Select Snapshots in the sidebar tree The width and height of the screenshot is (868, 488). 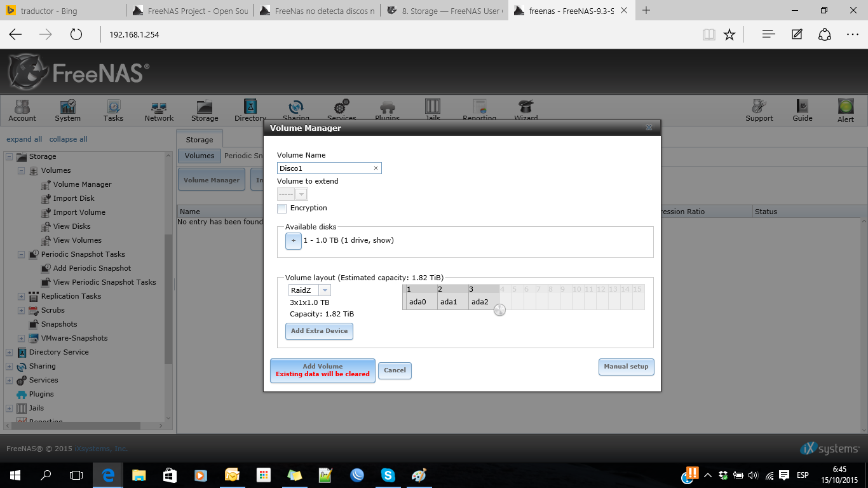(x=59, y=324)
